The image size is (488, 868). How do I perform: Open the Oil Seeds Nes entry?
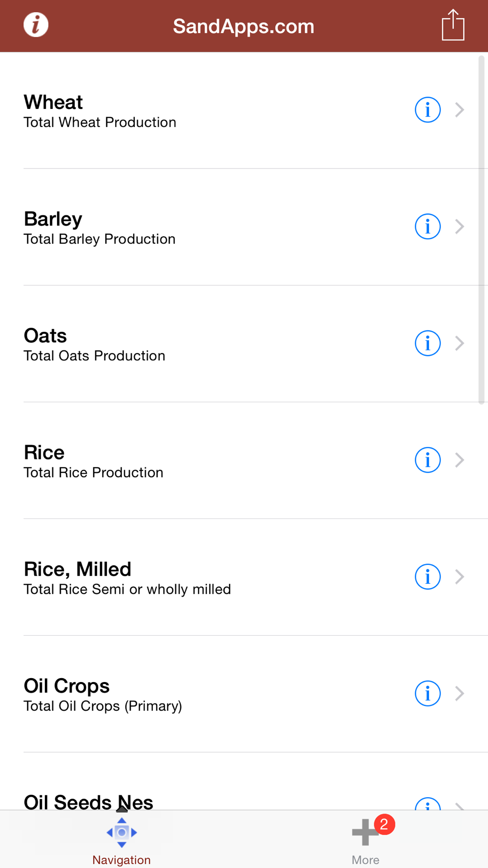(x=88, y=802)
